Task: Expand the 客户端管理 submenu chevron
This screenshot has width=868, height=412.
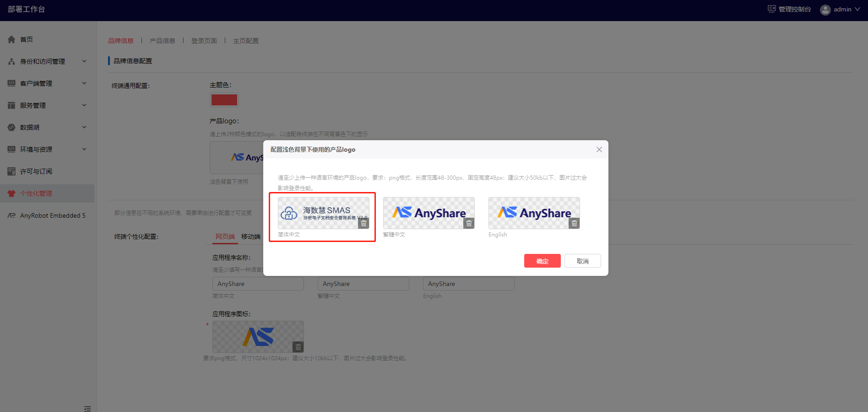Action: click(x=84, y=83)
